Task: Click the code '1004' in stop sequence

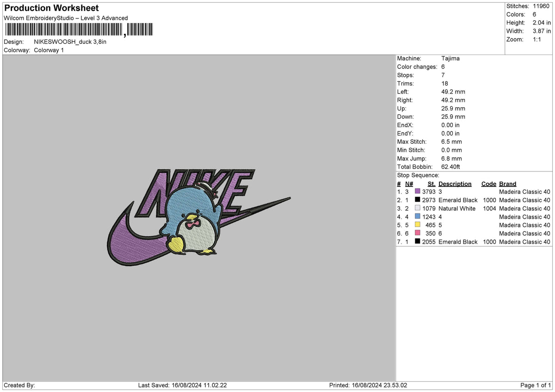Action: (489, 208)
